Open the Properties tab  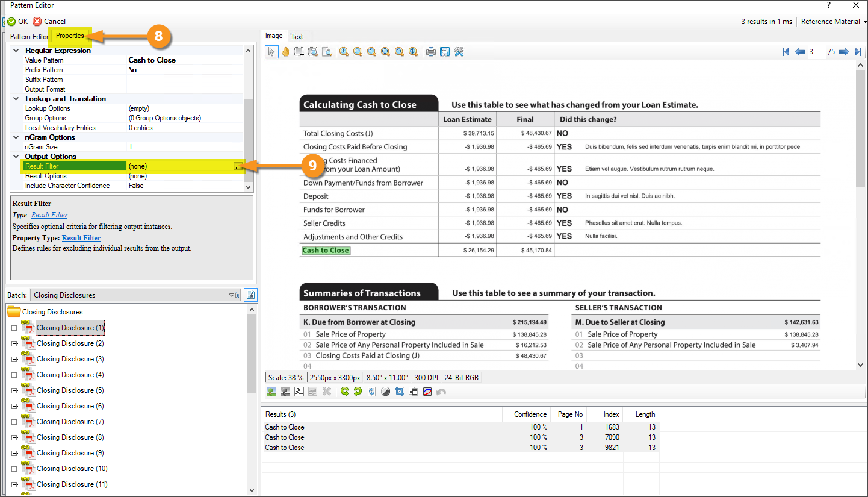[70, 36]
